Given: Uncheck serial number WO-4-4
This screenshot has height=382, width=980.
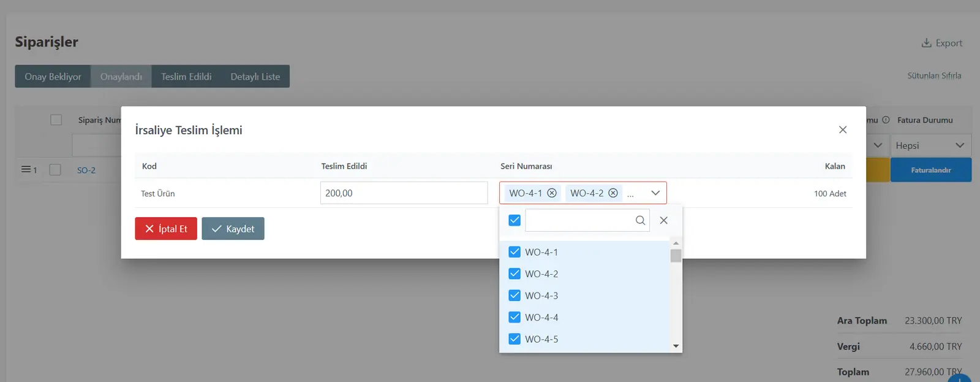Looking at the screenshot, I should (514, 317).
